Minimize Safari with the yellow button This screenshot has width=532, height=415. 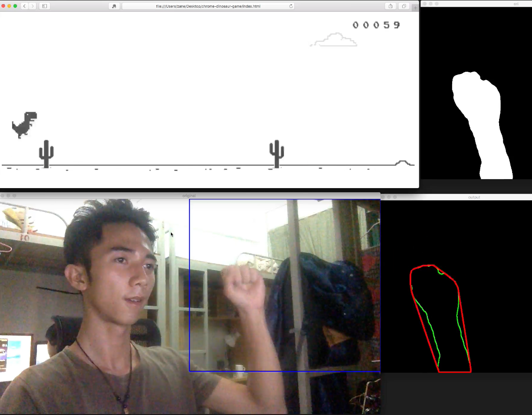(x=9, y=6)
